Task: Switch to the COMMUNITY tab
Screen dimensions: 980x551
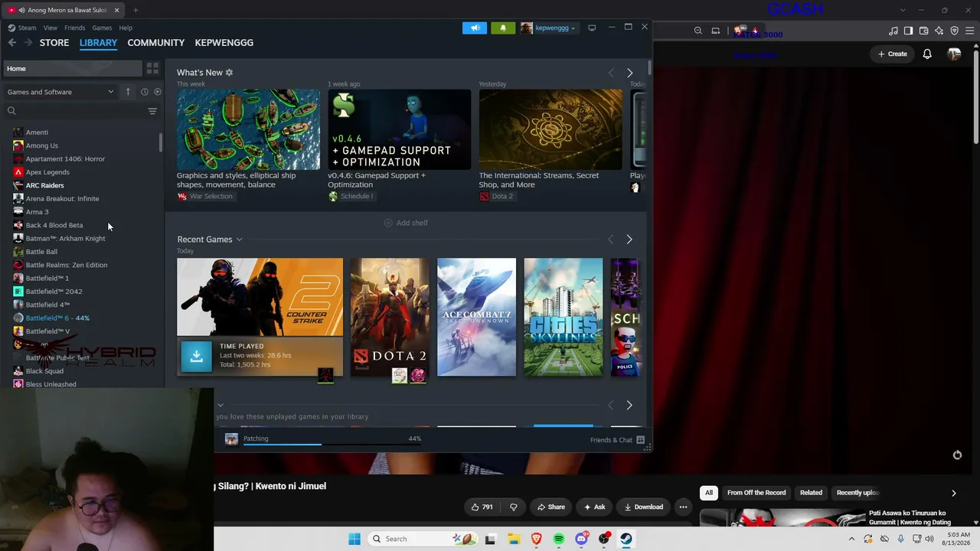Action: [x=156, y=43]
